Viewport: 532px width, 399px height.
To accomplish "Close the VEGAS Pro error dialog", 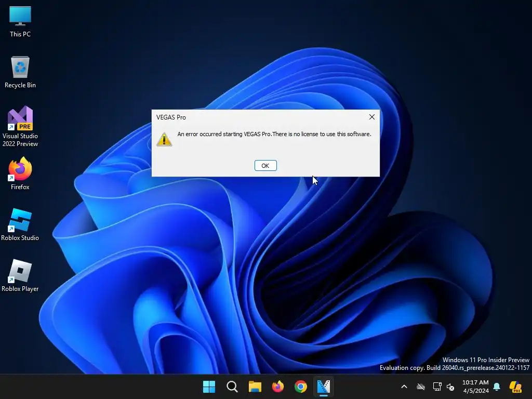I will click(x=372, y=117).
